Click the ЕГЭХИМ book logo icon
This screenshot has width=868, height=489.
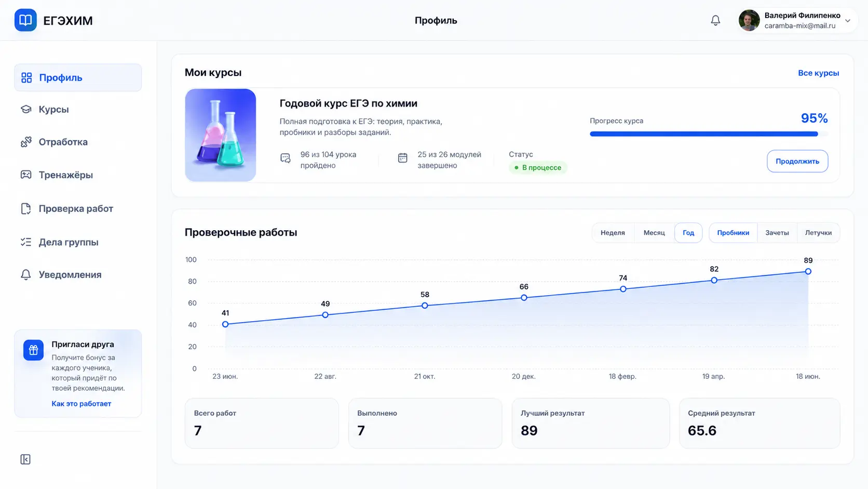[25, 20]
